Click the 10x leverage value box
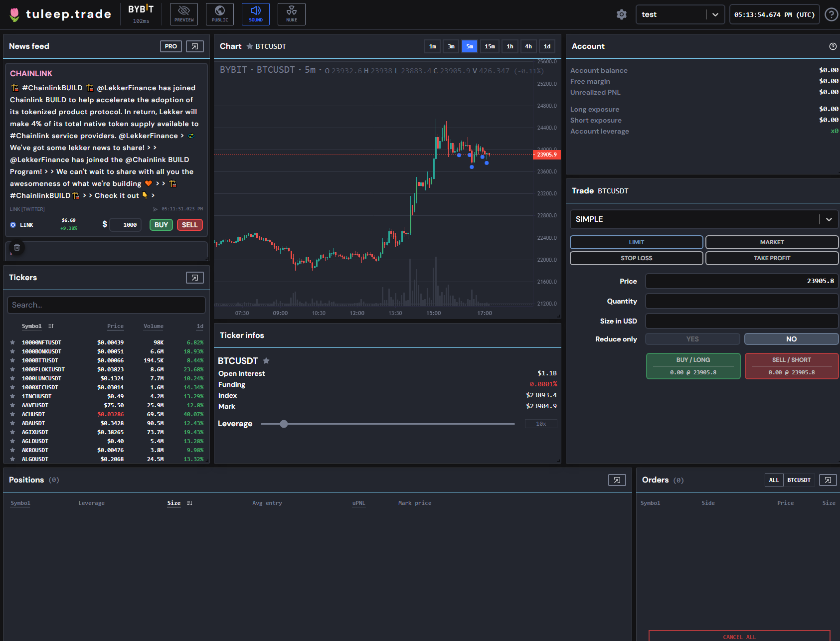Image resolution: width=840 pixels, height=641 pixels. click(541, 424)
